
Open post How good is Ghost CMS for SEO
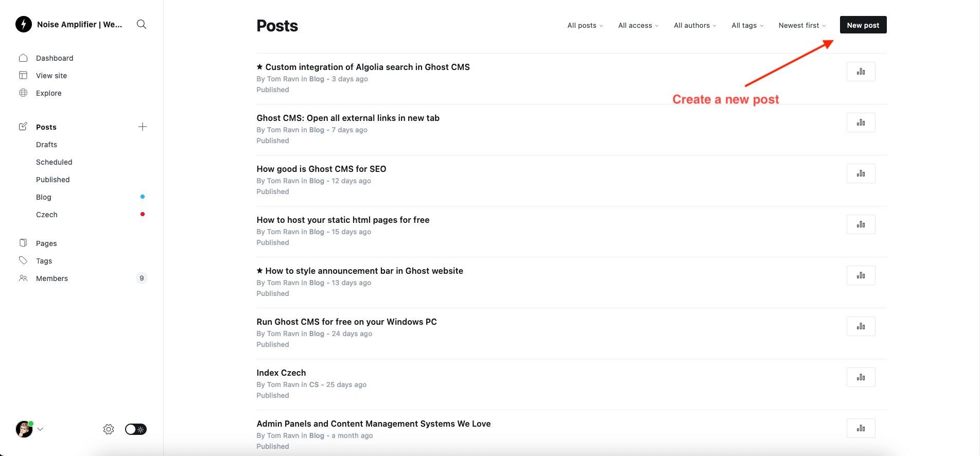point(321,169)
